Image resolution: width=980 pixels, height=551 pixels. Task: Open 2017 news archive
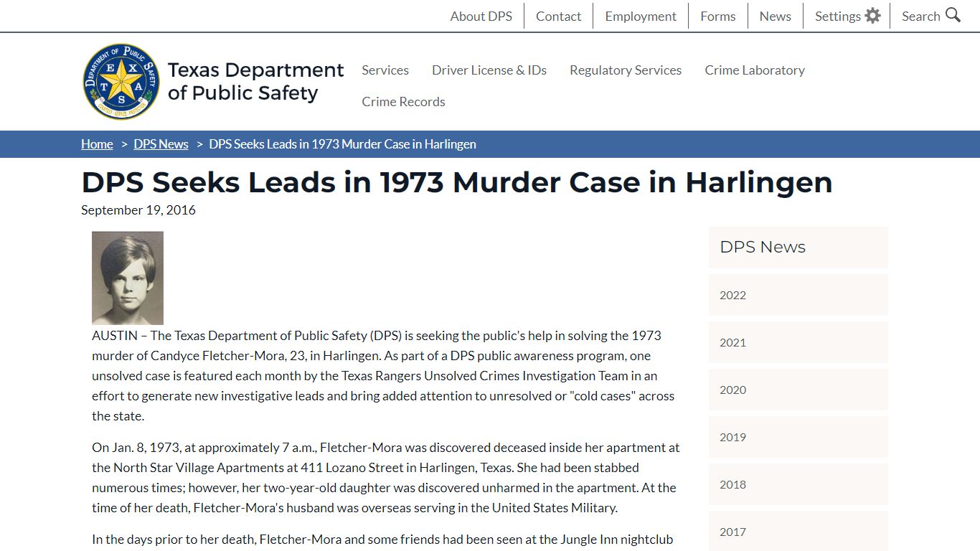click(x=798, y=531)
